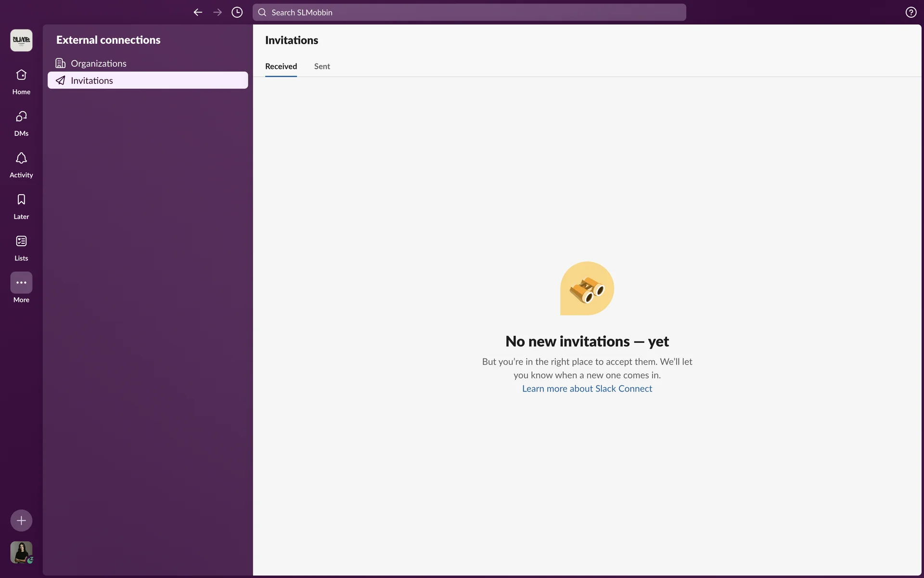924x578 pixels.
Task: Click the SLMobbin workspace logo
Action: click(x=21, y=40)
